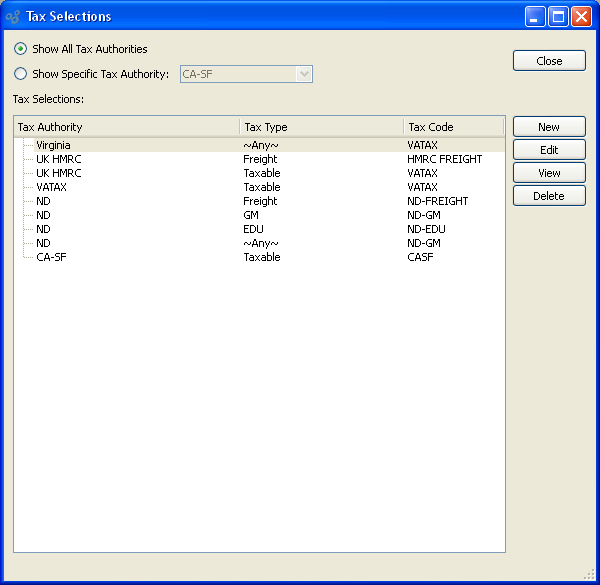
Task: Minimize the Tax Selections window
Action: (536, 16)
